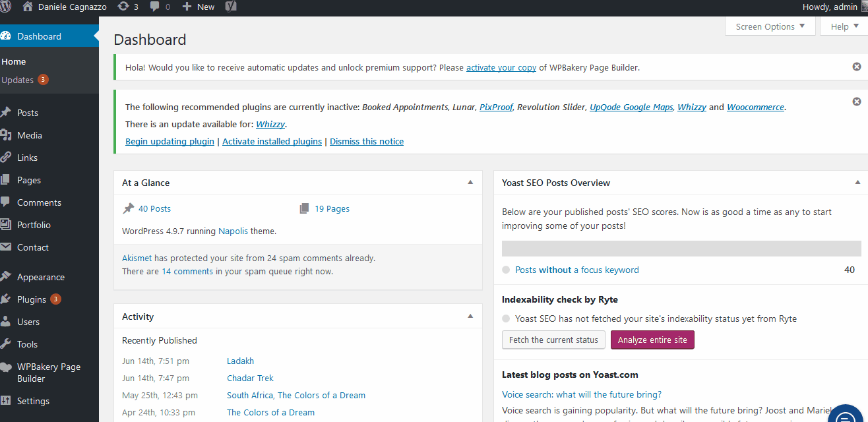The width and height of the screenshot is (868, 422).
Task: Click Fetch the current status button
Action: [x=553, y=340]
